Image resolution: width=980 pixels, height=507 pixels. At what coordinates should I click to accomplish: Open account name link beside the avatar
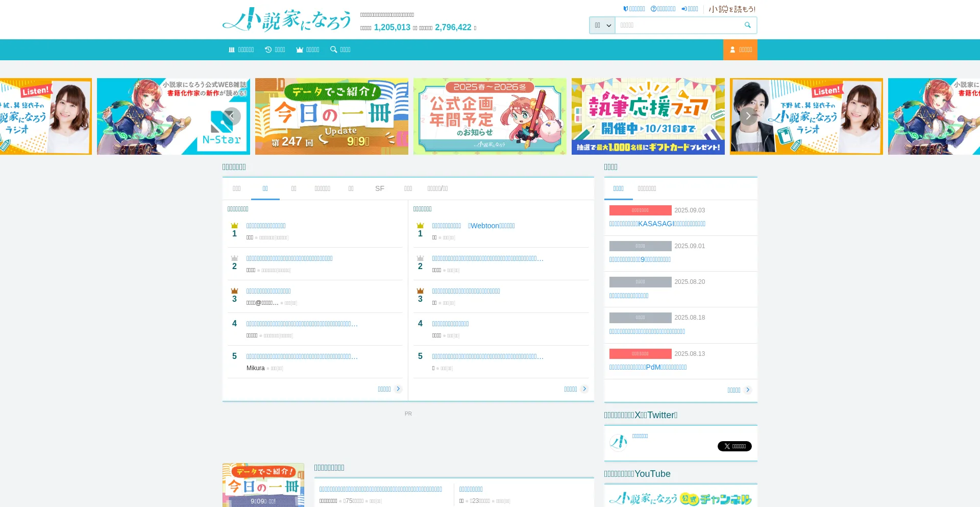[x=640, y=436]
